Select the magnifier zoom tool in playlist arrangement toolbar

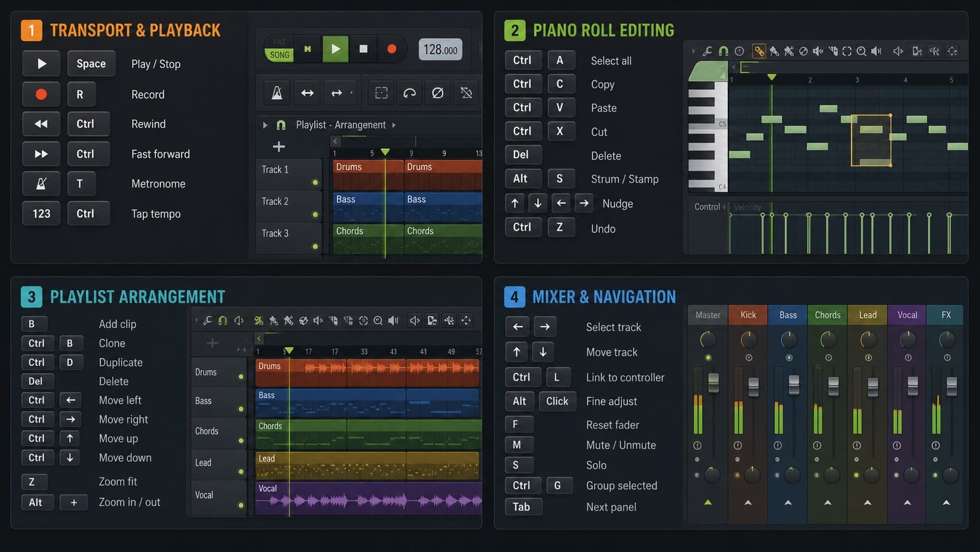(378, 321)
